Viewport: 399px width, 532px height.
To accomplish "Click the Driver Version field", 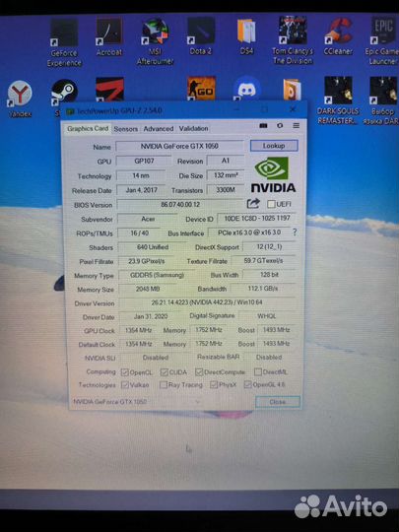I will coord(206,302).
